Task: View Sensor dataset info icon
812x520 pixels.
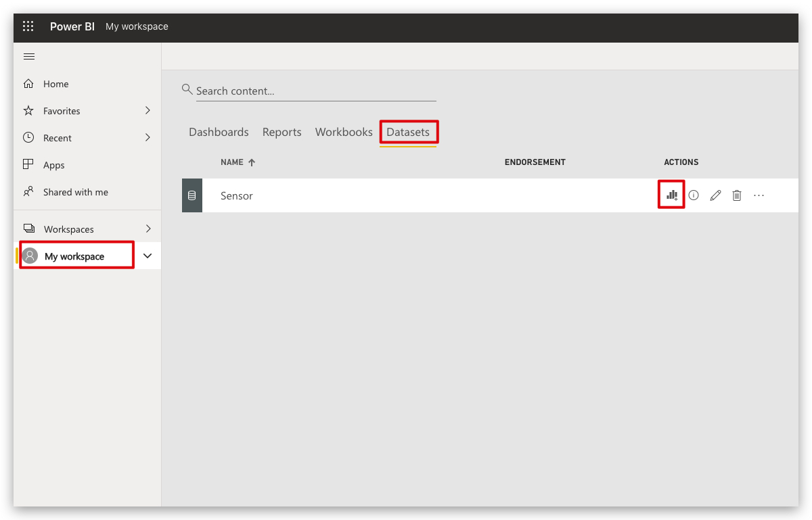Action: click(x=694, y=195)
